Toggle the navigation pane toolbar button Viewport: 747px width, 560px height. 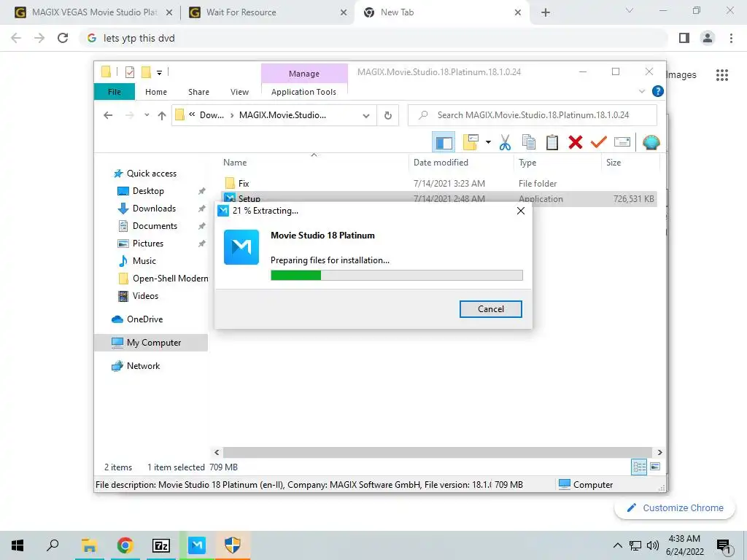coord(444,142)
